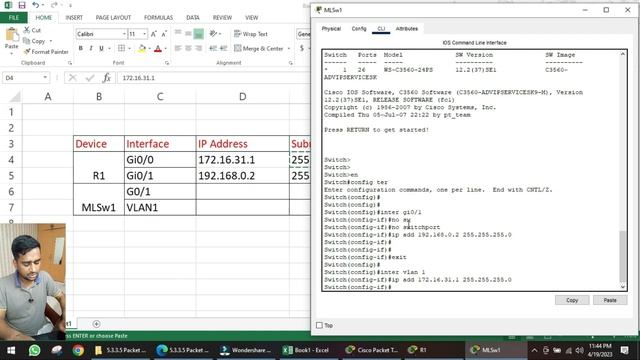Toggle bold formatting
Screen dimensions: 640x360
point(80,49)
